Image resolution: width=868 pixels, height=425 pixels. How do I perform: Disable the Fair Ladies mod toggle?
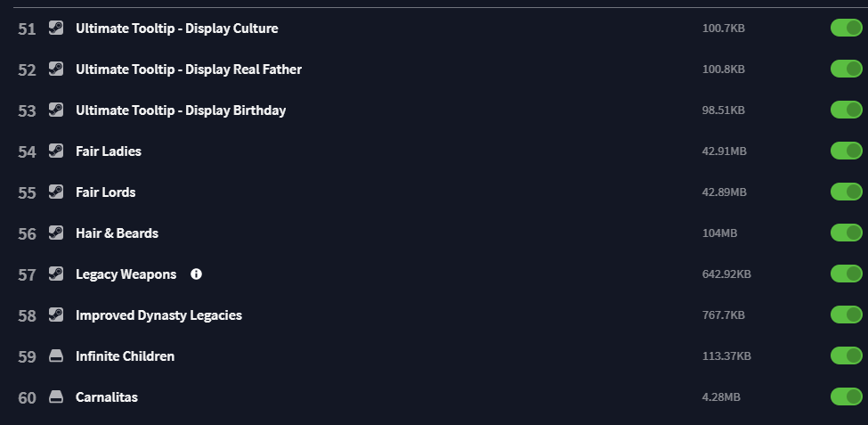[x=847, y=151]
